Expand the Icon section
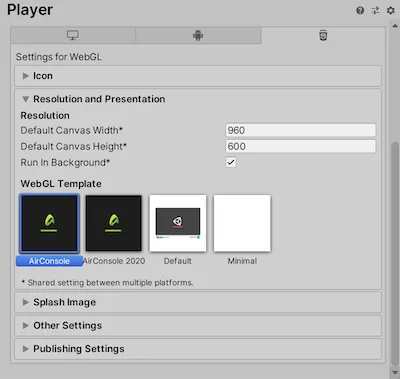 pos(198,76)
